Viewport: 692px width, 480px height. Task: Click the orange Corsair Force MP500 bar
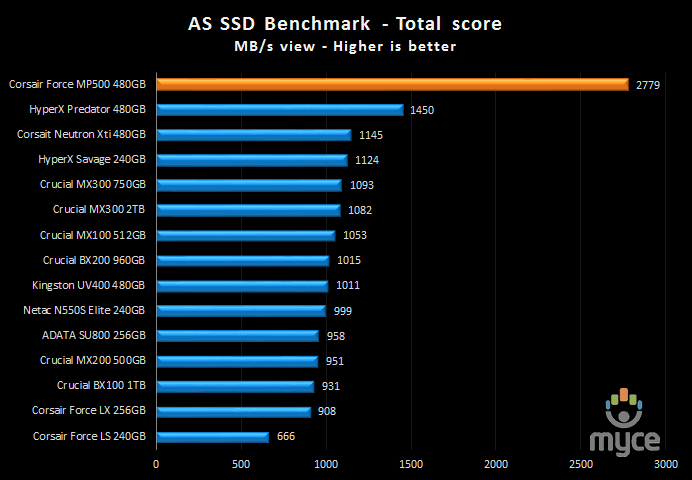(x=392, y=84)
